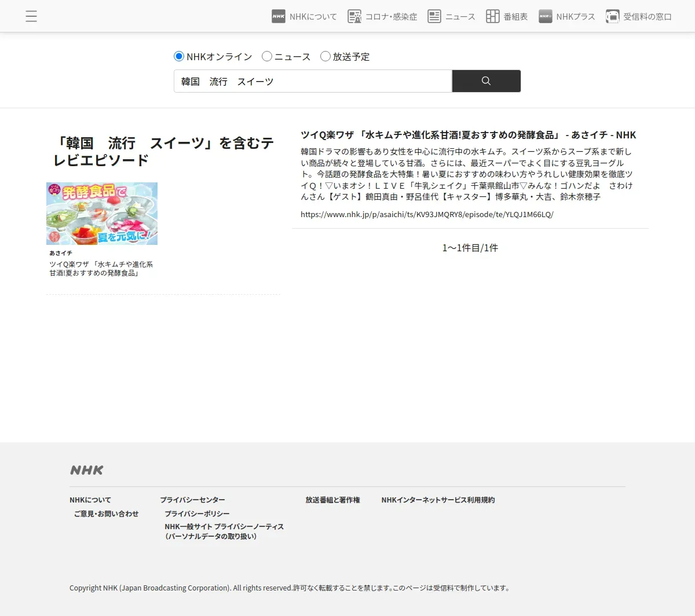The image size is (695, 616).
Task: Click the Copyright NHK notice text
Action: pyautogui.click(x=290, y=588)
